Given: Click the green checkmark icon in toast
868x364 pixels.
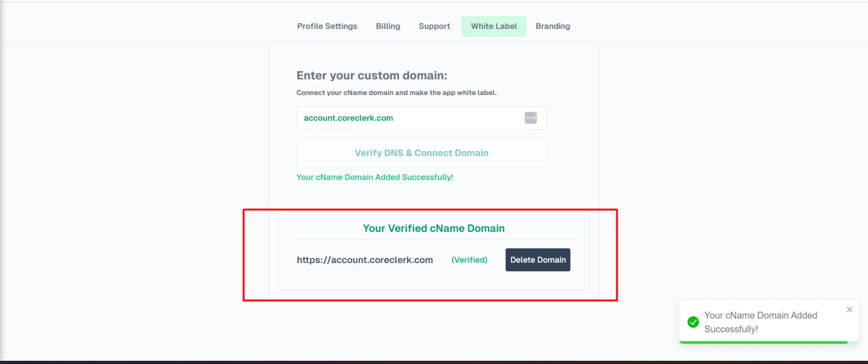Looking at the screenshot, I should tap(693, 322).
